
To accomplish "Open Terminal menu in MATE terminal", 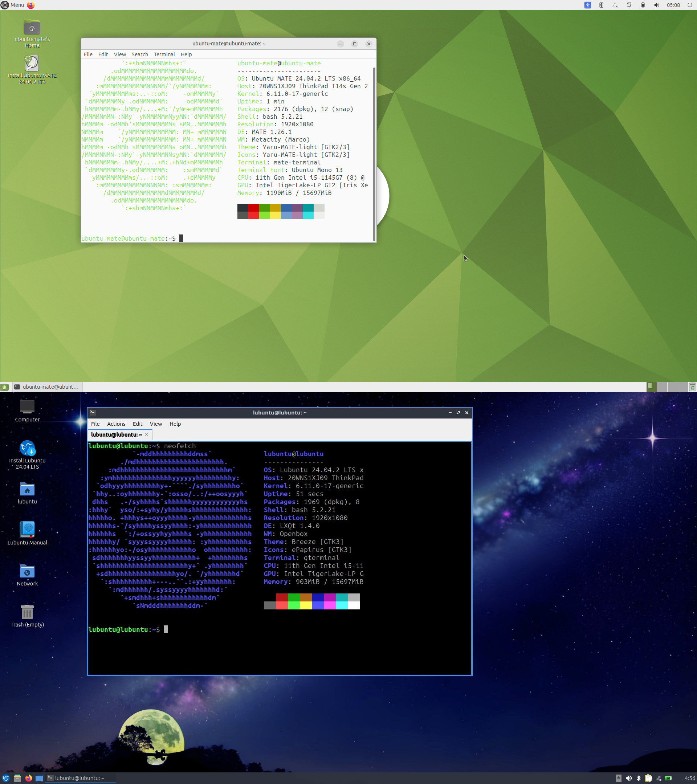I will click(x=164, y=54).
